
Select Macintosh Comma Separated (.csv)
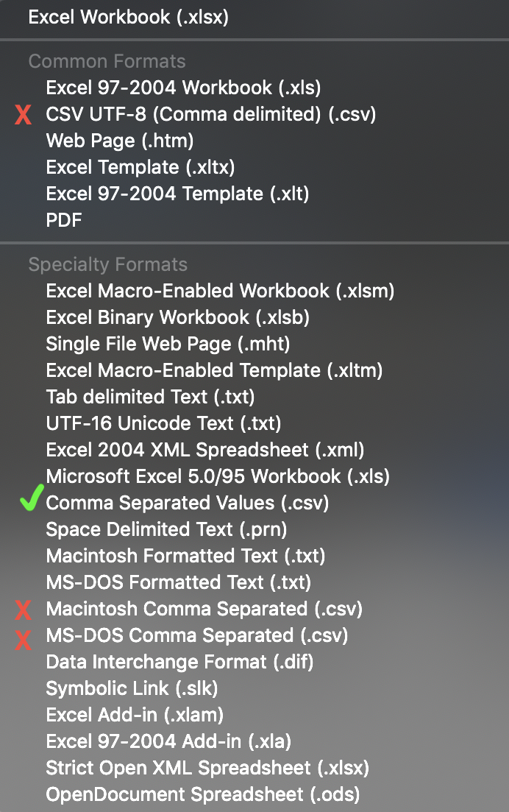point(204,609)
